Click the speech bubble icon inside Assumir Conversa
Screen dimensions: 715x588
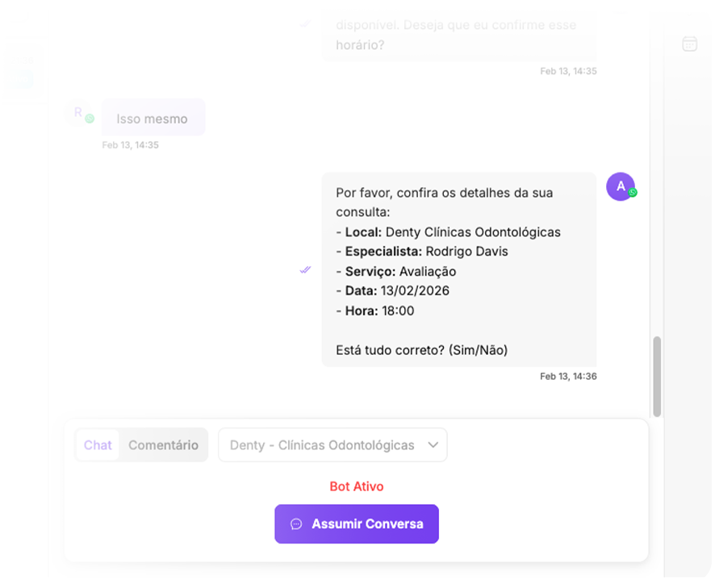(296, 524)
